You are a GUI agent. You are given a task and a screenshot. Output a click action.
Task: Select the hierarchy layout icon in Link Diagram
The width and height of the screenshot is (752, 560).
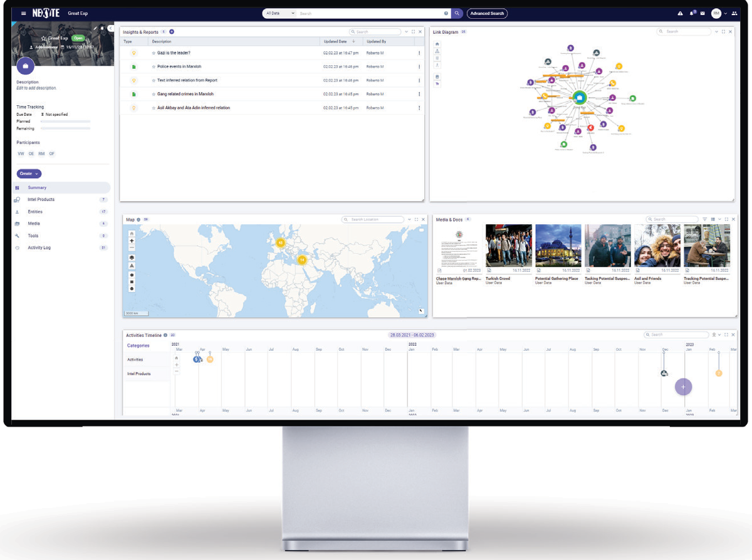437,51
